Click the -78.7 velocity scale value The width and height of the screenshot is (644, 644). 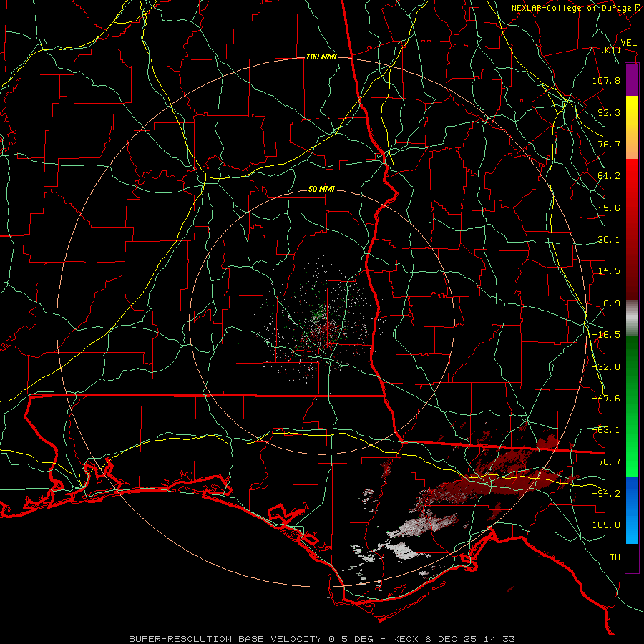click(606, 462)
